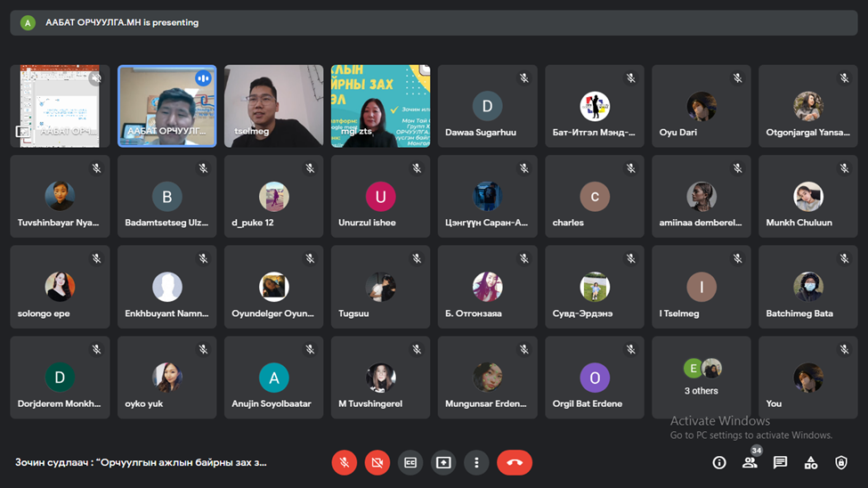Viewport: 868px width, 488px height.
Task: Click the d_puke 12 avatar
Action: pyautogui.click(x=273, y=196)
